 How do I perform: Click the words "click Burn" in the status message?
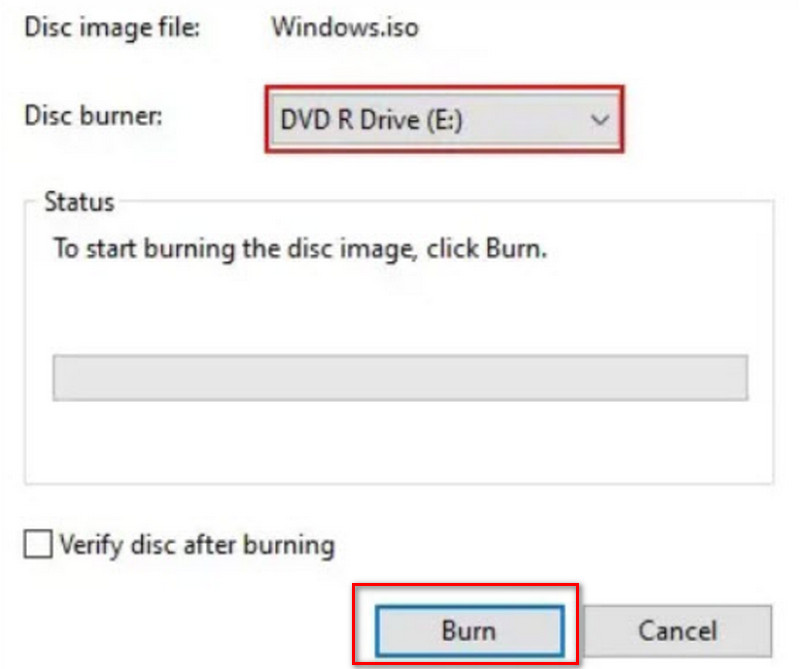coord(486,248)
